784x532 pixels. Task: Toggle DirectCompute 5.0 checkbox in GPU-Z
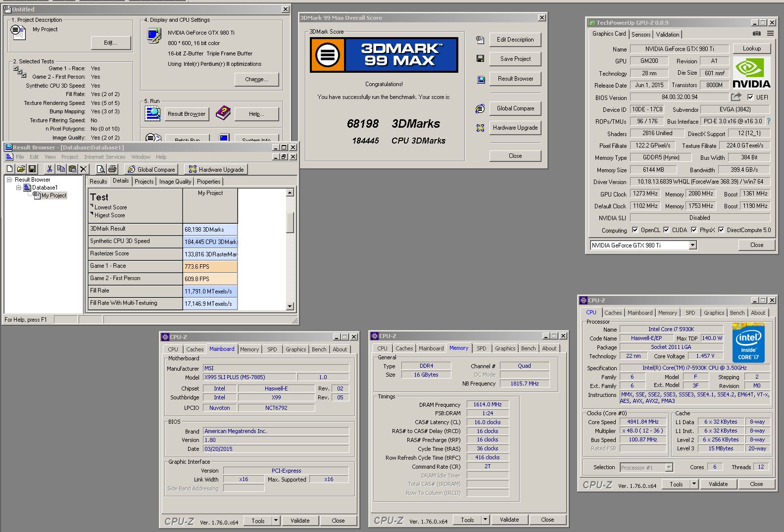tap(721, 230)
